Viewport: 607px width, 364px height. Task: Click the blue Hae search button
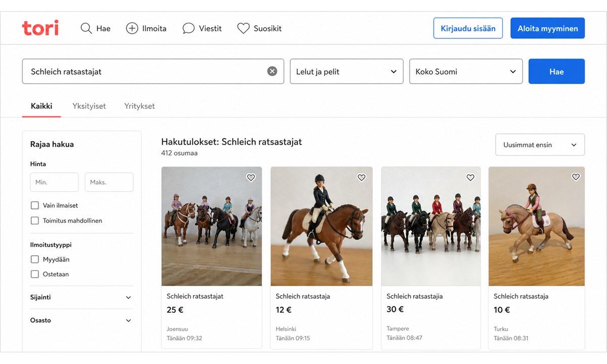(556, 71)
